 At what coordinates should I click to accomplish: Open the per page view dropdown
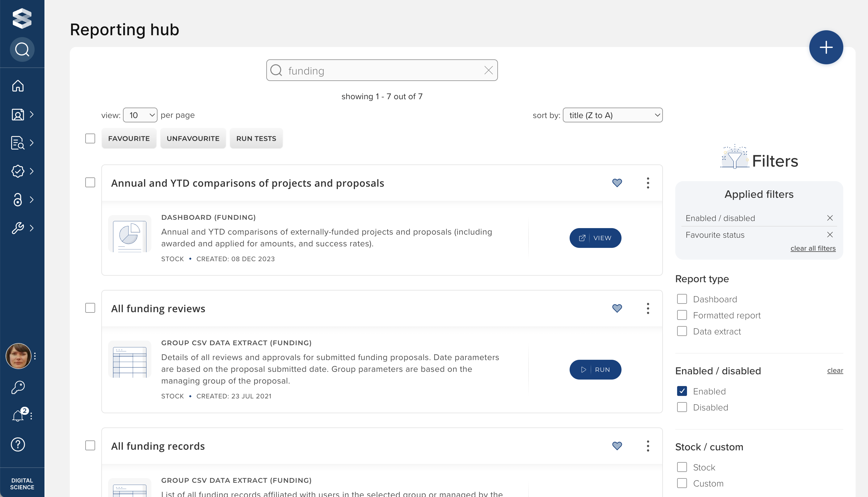click(x=140, y=115)
